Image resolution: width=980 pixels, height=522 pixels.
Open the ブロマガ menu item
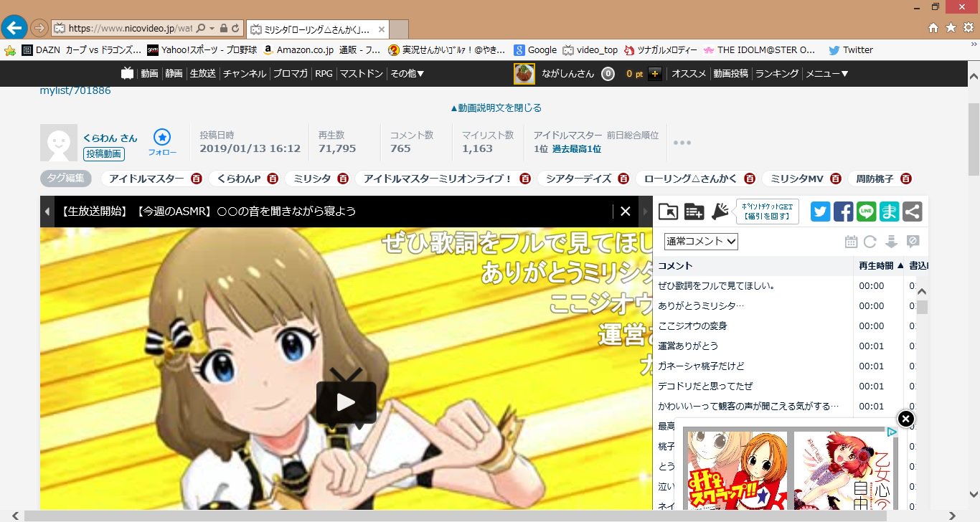291,73
